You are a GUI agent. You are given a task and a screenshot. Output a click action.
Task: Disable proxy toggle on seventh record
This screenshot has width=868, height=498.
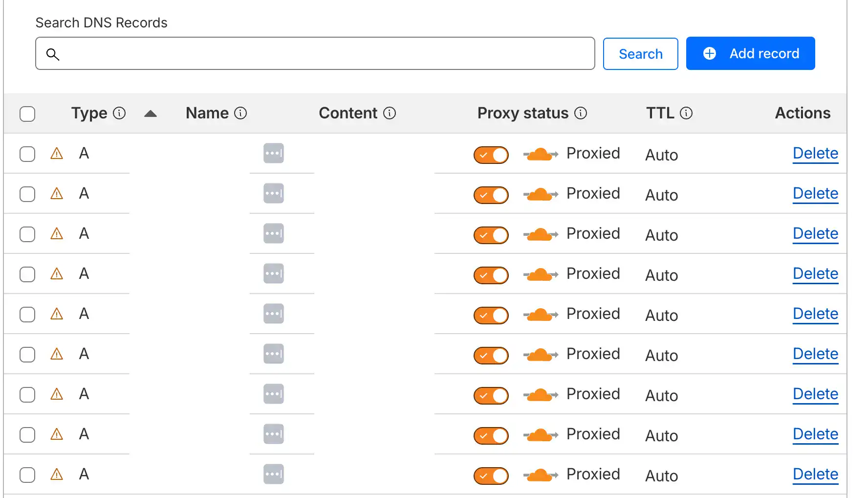(x=491, y=396)
